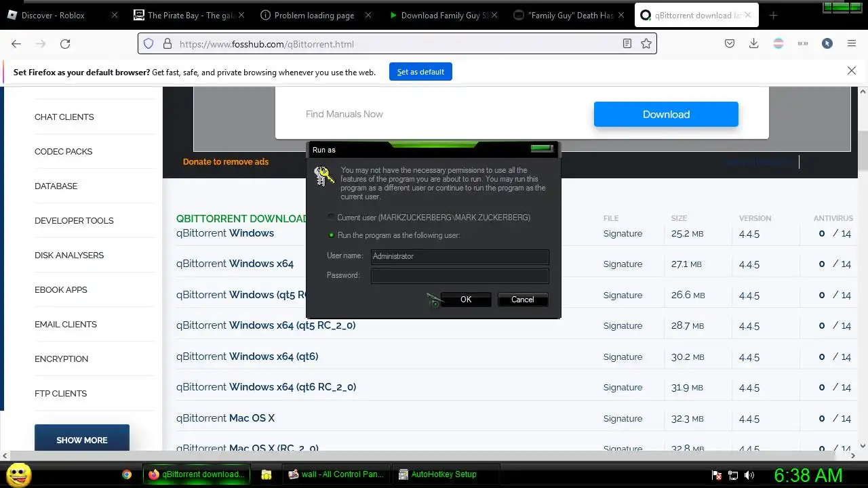Reload the page with the refresh icon
The width and height of the screenshot is (868, 488).
click(x=65, y=43)
